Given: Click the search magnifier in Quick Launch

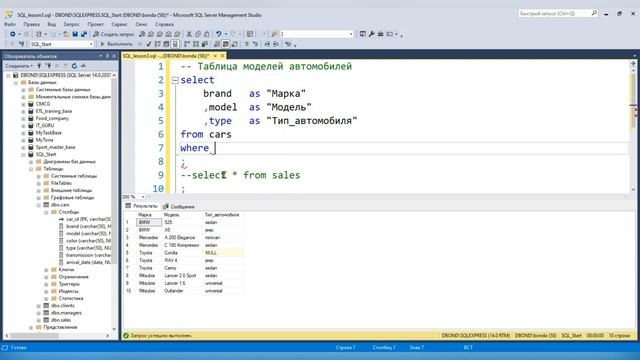Looking at the screenshot, I should point(594,13).
